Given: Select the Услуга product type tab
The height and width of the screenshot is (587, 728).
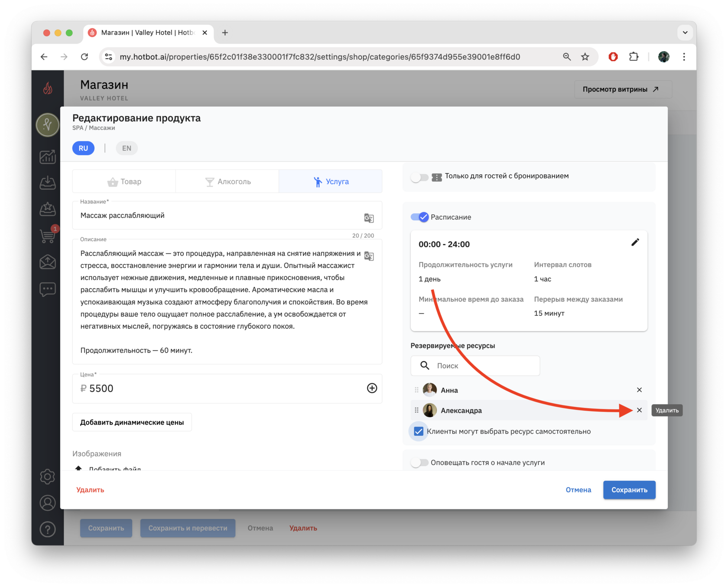Looking at the screenshot, I should (331, 182).
